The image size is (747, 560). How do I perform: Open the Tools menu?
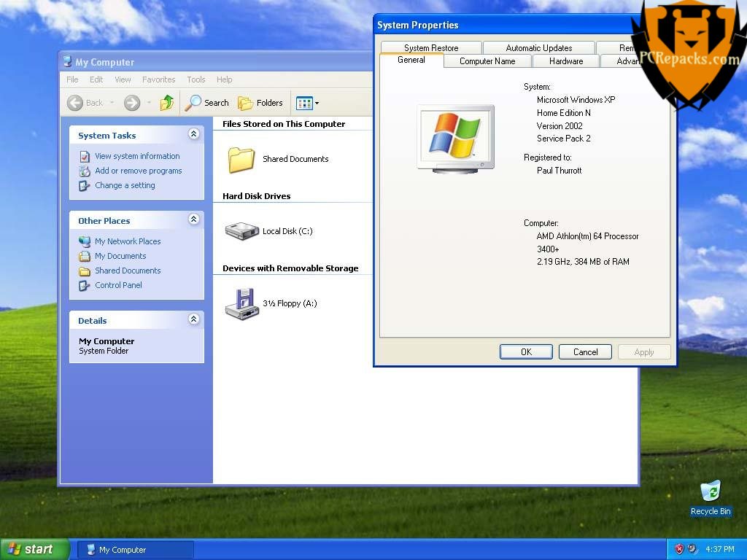point(196,79)
